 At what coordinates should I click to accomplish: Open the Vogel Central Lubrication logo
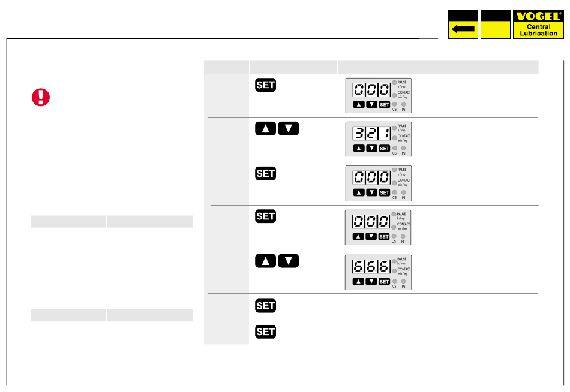(538, 25)
